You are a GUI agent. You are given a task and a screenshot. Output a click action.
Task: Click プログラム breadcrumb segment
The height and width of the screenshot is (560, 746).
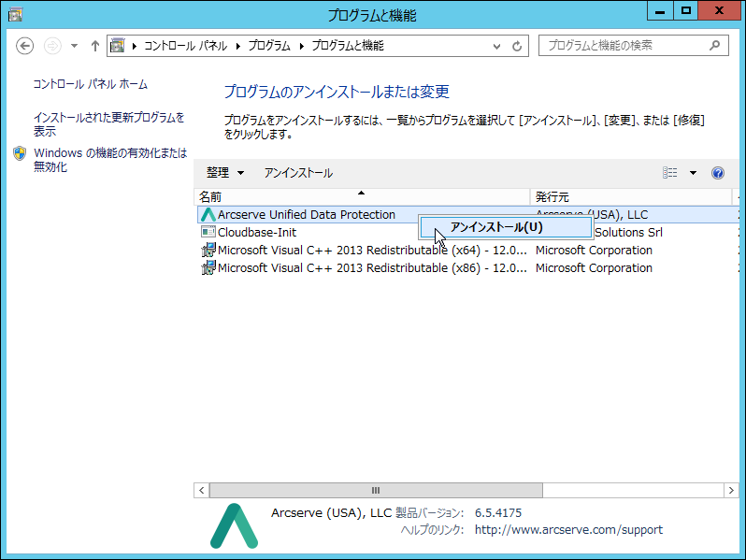pos(269,46)
